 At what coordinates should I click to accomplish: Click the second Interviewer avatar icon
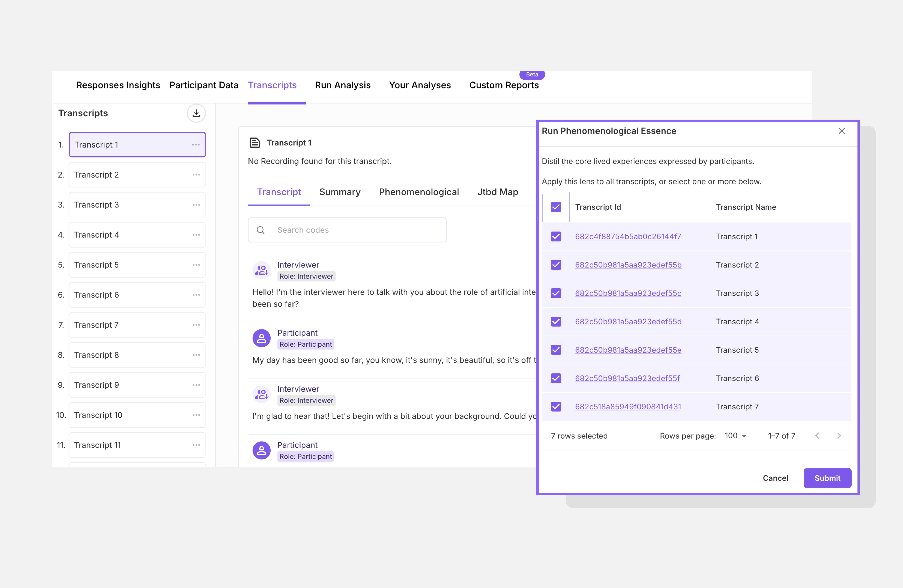point(262,394)
